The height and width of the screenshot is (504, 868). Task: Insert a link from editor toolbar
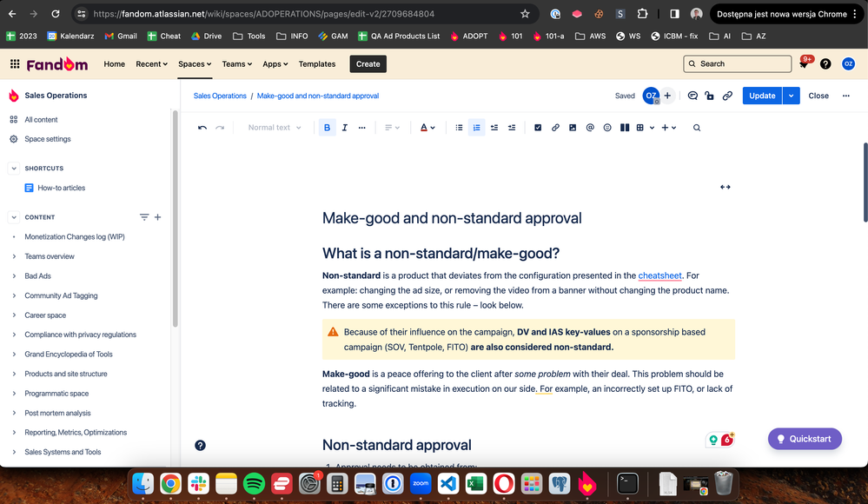[555, 128]
